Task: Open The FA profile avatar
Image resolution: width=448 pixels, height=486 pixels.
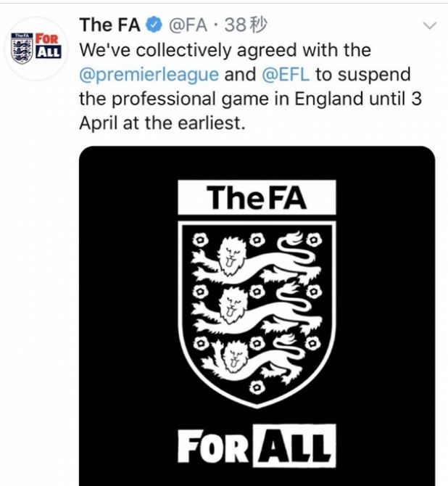Action: tap(36, 49)
